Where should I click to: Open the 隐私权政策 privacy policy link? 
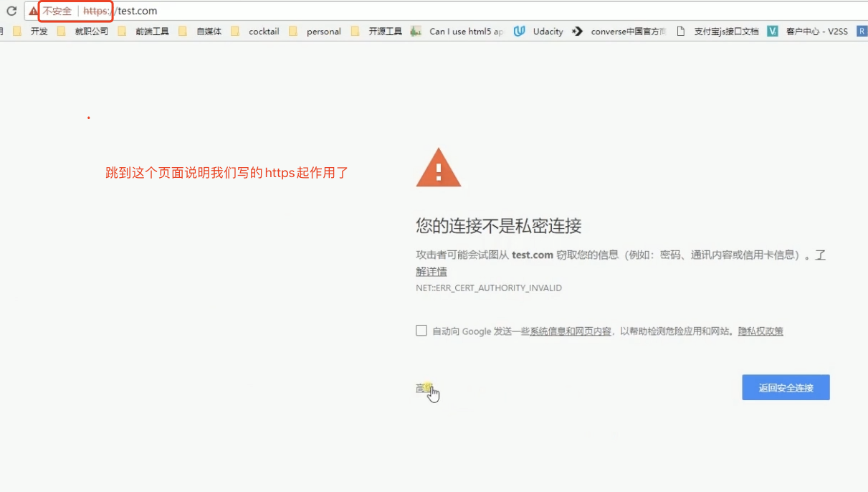click(760, 331)
